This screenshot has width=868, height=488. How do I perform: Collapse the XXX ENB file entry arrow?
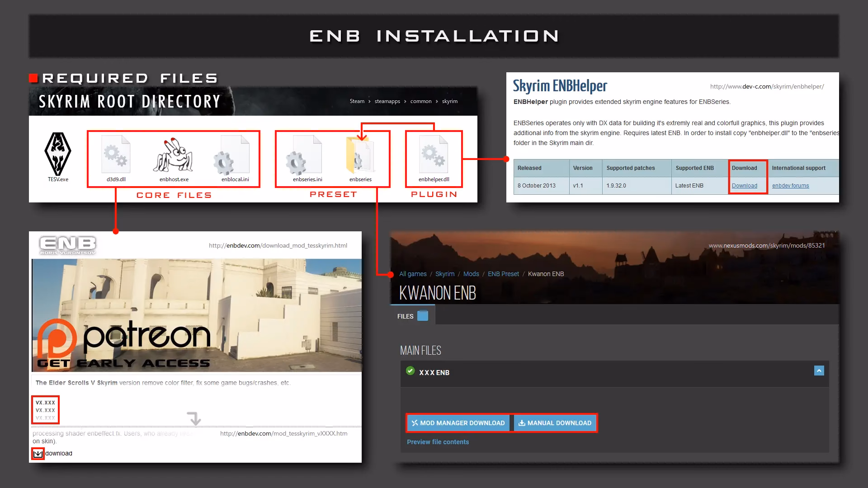tap(819, 371)
